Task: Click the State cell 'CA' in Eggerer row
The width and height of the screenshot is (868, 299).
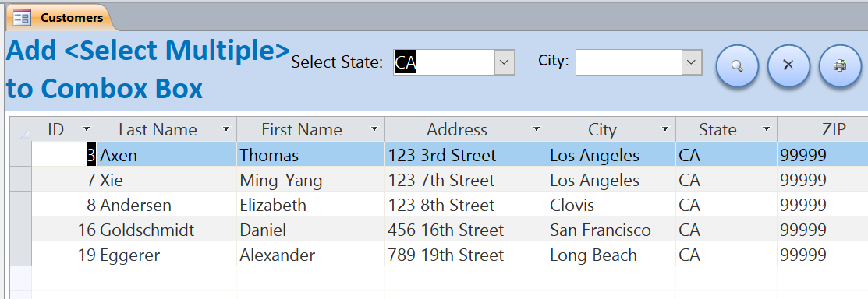Action: pos(726,255)
